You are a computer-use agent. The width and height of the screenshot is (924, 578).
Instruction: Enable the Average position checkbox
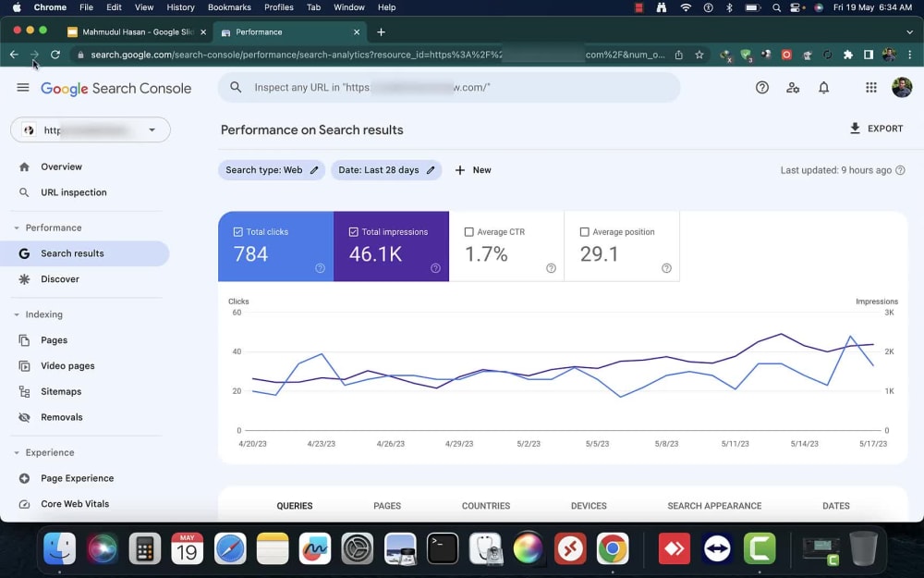(x=585, y=232)
